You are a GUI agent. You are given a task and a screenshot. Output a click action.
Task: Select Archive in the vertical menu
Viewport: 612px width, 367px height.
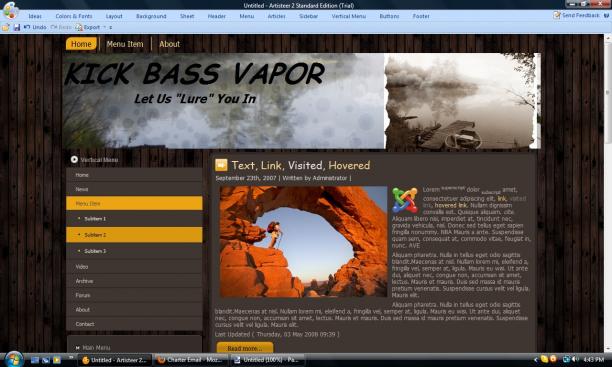pos(134,281)
